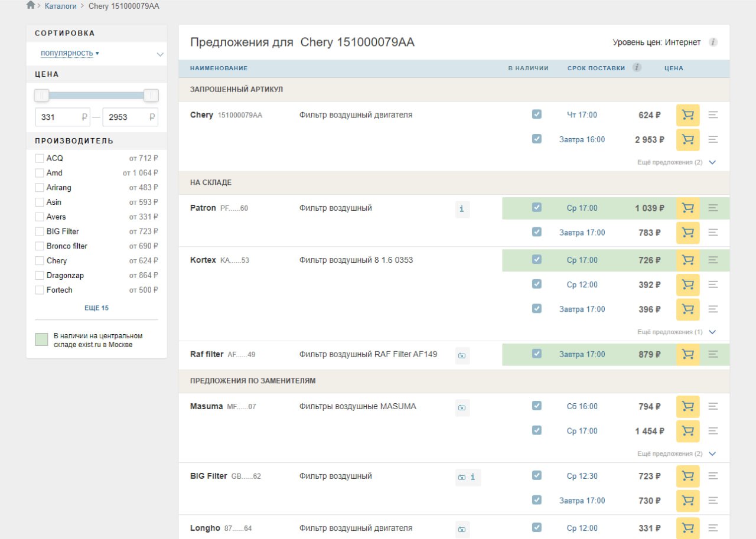Collapse the sorting panel chevron
Image resolution: width=756 pixels, height=539 pixels.
pos(160,54)
